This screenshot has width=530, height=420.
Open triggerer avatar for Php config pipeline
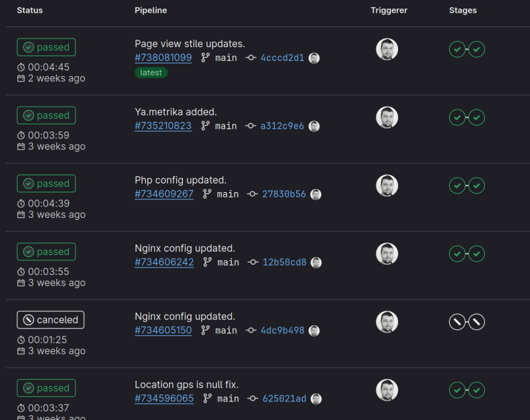point(387,185)
